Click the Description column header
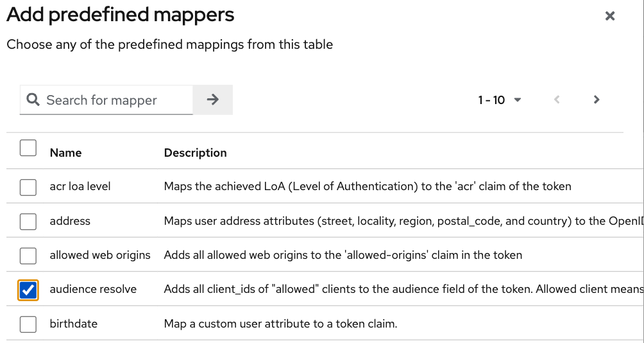The image size is (644, 343). tap(196, 153)
